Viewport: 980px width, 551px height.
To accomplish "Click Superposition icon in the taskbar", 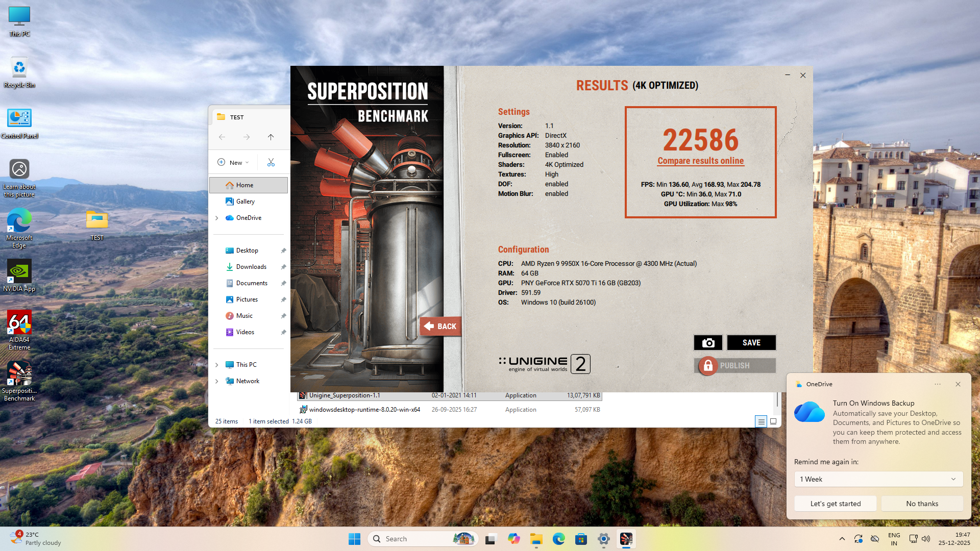I will coord(626,539).
